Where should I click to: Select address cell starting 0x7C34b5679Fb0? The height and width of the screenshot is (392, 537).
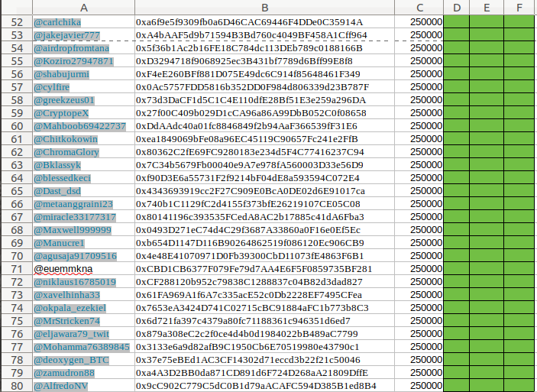click(264, 165)
